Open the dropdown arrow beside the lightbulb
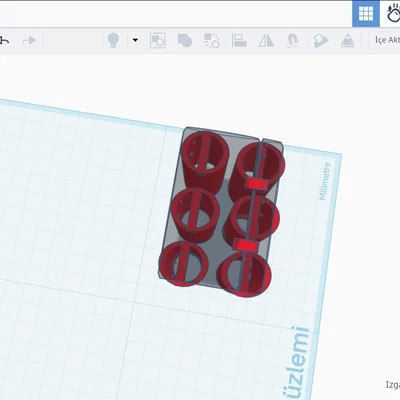This screenshot has width=400, height=400. pyautogui.click(x=135, y=40)
